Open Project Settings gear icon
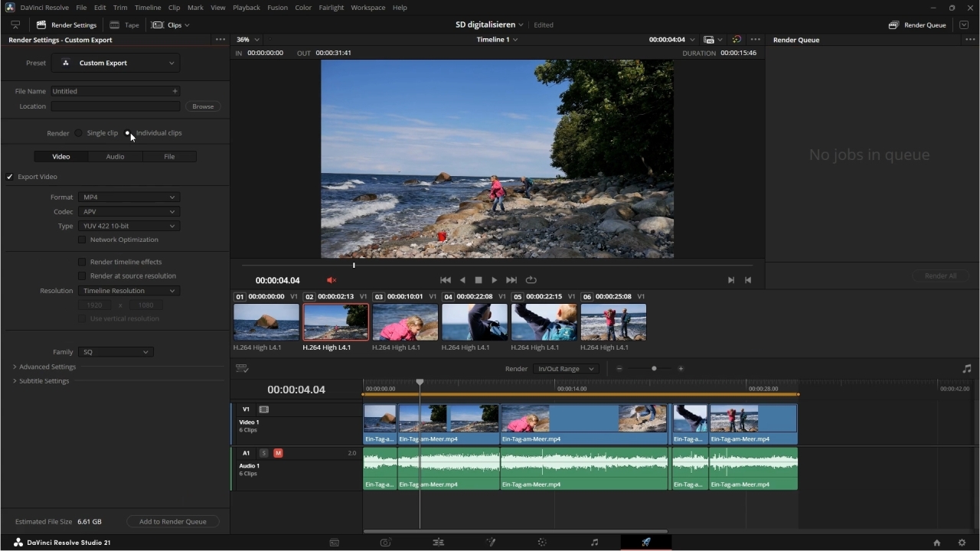The image size is (980, 551). coord(962,543)
